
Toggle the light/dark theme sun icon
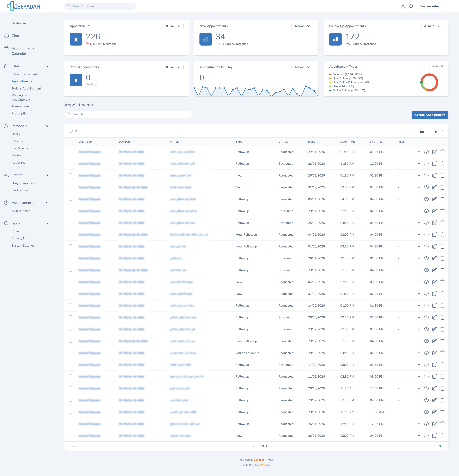click(x=403, y=6)
